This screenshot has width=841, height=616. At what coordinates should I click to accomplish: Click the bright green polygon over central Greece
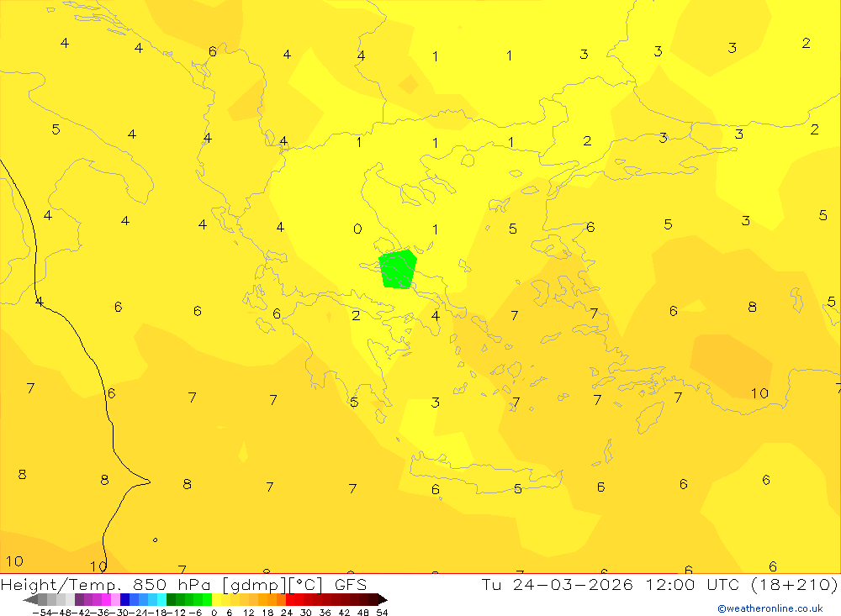[398, 269]
